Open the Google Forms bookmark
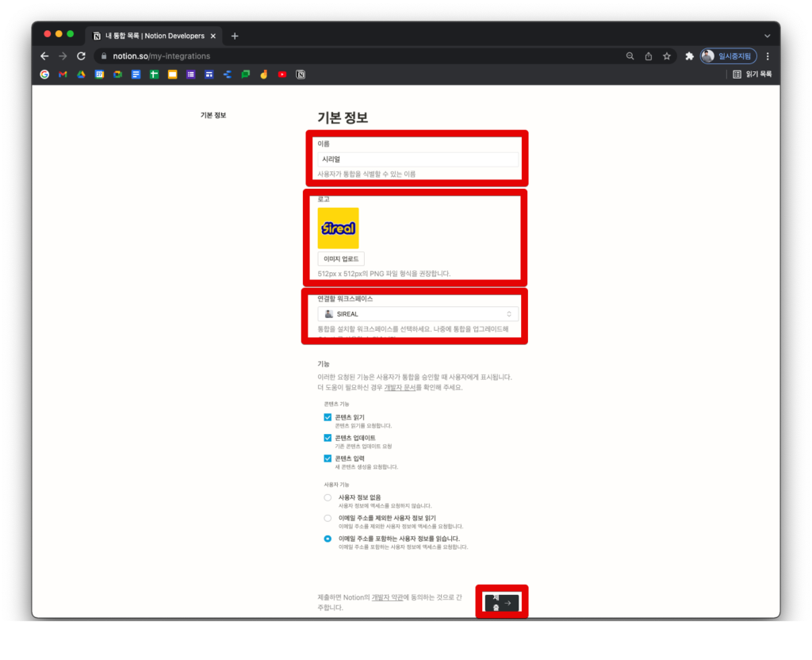The width and height of the screenshot is (812, 660). click(x=190, y=75)
